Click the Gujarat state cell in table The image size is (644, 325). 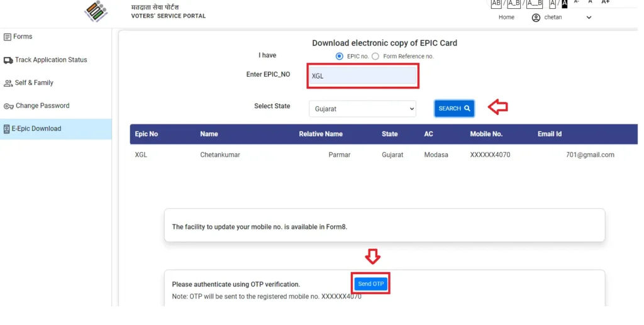tap(392, 155)
